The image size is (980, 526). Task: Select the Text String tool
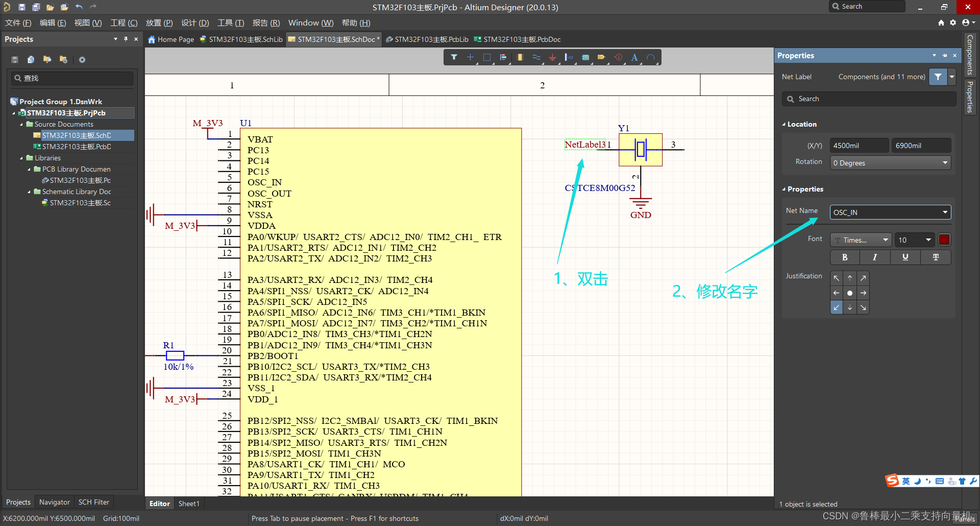[x=634, y=57]
